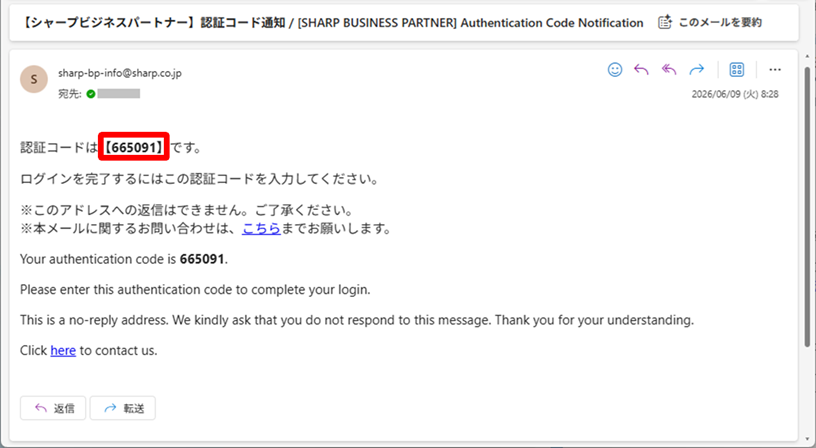Viewport: 816px width, 448px height.
Task: Click the forward arrow icon in the header
Action: [x=696, y=70]
